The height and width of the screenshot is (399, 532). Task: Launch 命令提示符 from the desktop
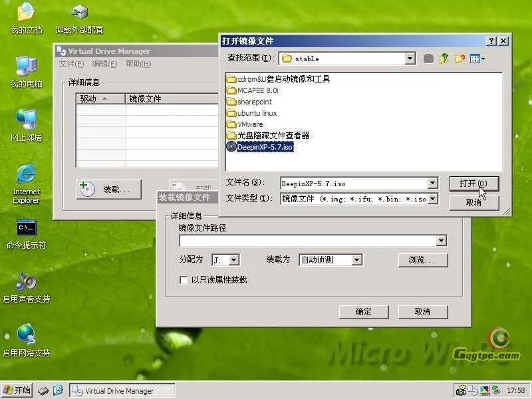pyautogui.click(x=25, y=229)
